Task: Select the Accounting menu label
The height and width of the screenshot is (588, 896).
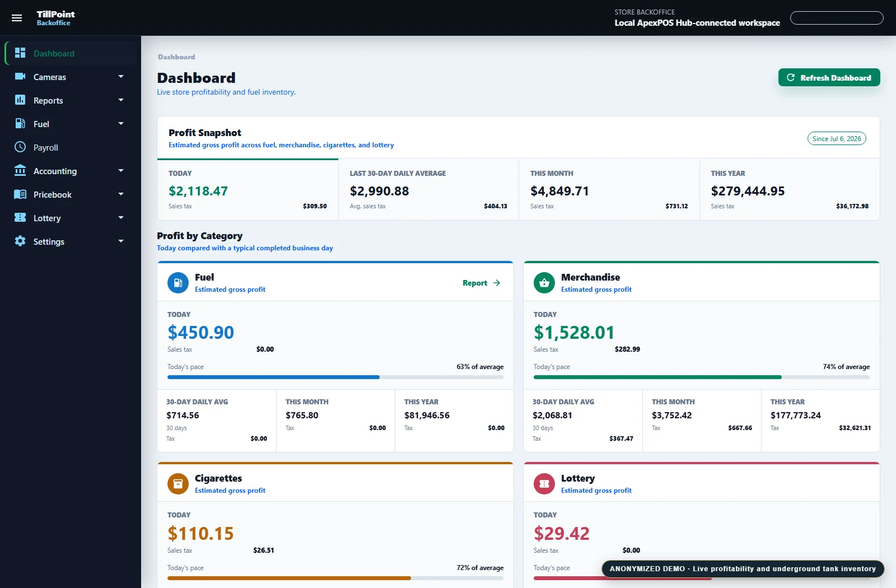Action: 55,171
